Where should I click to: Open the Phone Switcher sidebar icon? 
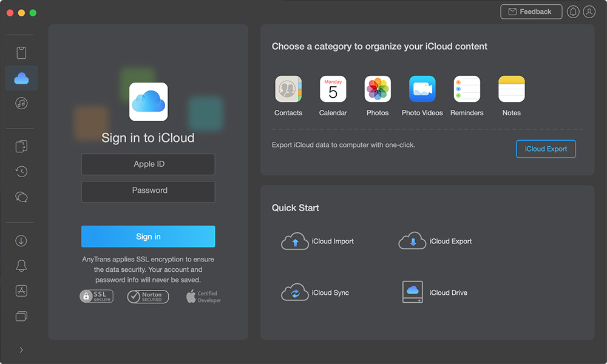(x=21, y=146)
